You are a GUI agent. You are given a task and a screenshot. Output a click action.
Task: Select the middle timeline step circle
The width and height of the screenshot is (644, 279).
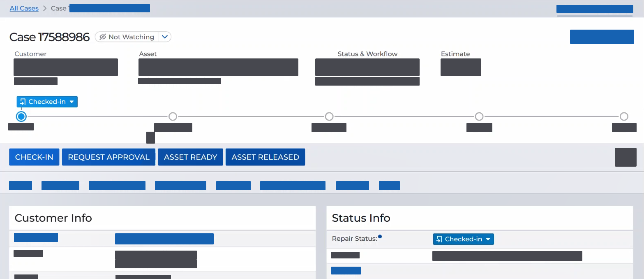click(329, 116)
